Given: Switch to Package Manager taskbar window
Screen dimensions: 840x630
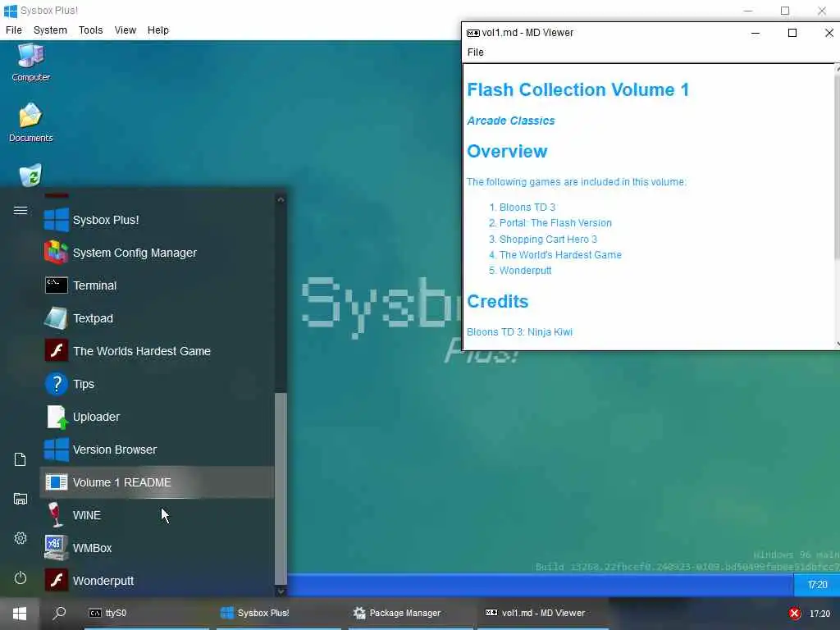Looking at the screenshot, I should [411, 614].
